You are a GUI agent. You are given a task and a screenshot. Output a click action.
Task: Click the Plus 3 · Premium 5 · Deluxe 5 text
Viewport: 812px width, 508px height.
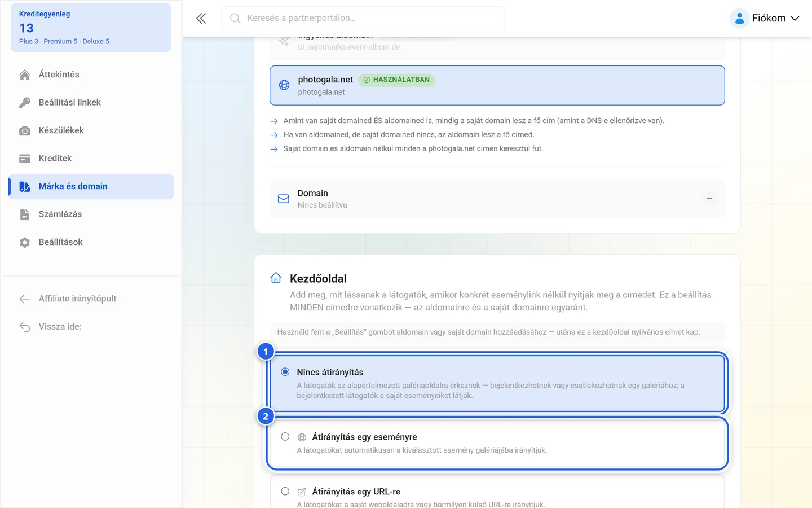[64, 41]
